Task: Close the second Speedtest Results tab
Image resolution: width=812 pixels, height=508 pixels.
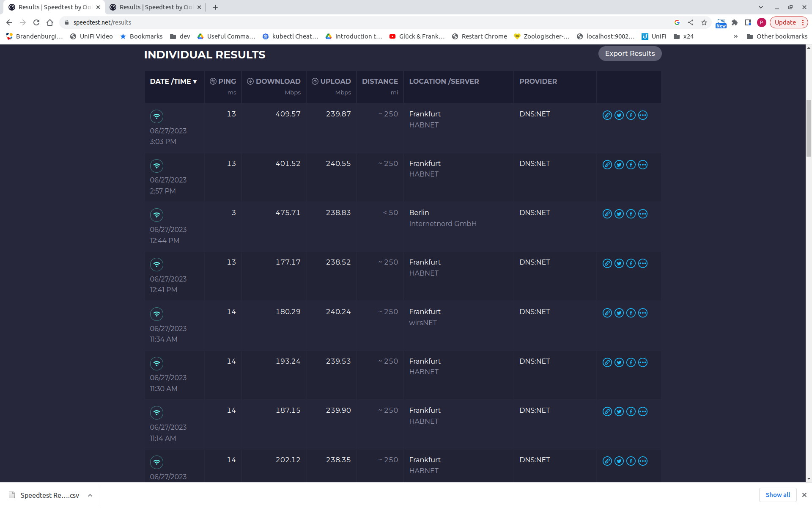Action: pos(199,7)
